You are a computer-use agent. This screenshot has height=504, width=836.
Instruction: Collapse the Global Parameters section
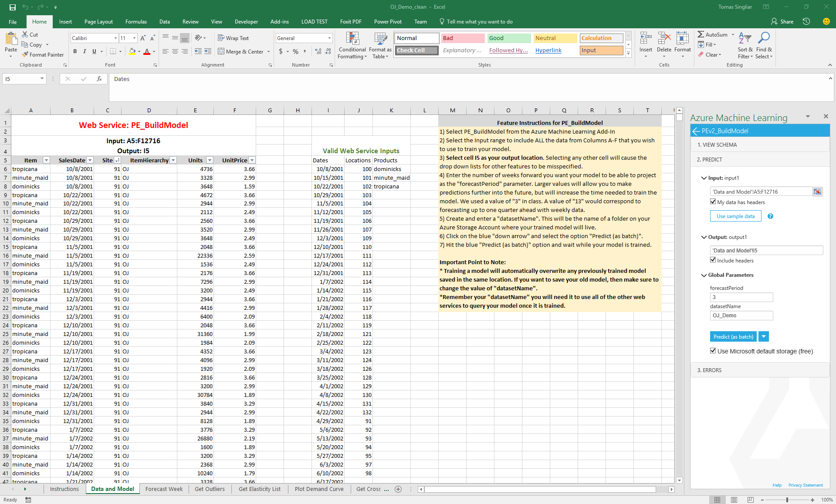click(x=704, y=275)
